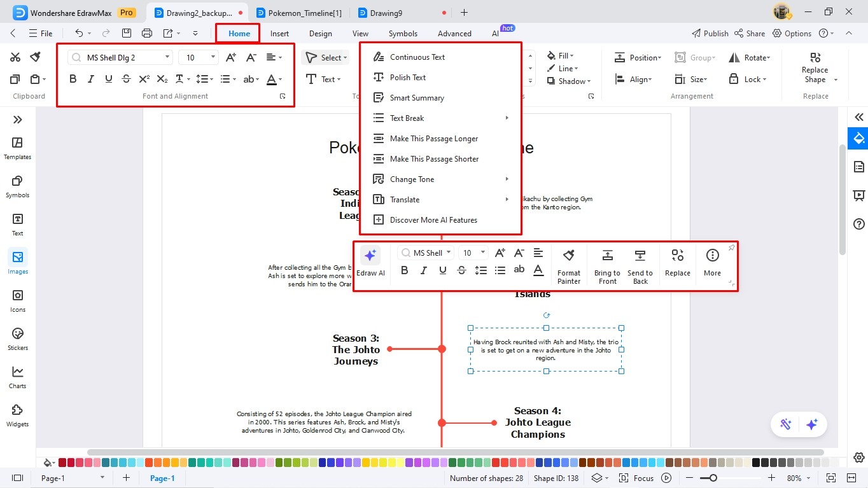868x488 pixels.
Task: Click the Cut scissors icon in Clipboard
Action: point(15,57)
